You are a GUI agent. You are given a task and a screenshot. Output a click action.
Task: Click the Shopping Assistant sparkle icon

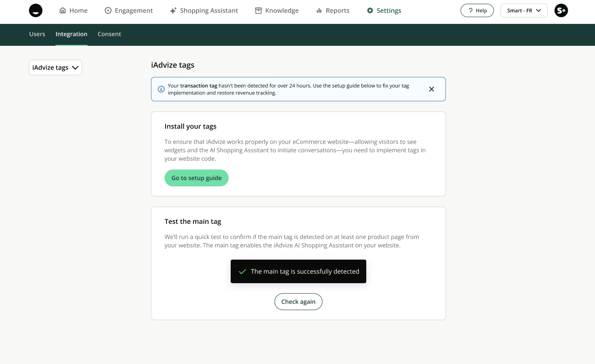[173, 11]
